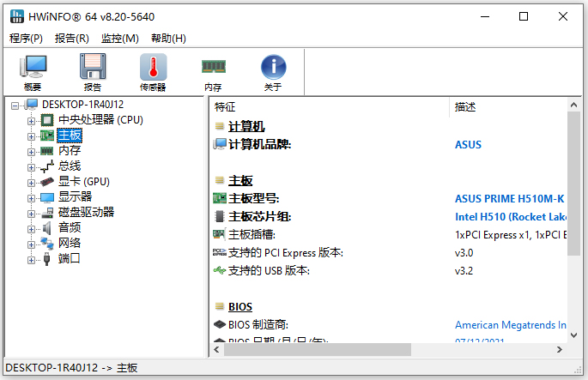This screenshot has width=588, height=380.
Task: Open the 帮助(H) menu
Action: (167, 38)
